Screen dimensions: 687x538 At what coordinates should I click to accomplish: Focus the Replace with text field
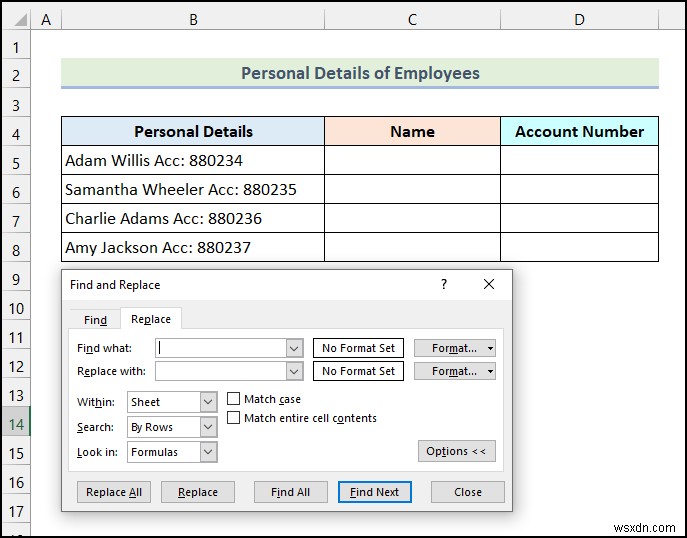click(x=221, y=372)
